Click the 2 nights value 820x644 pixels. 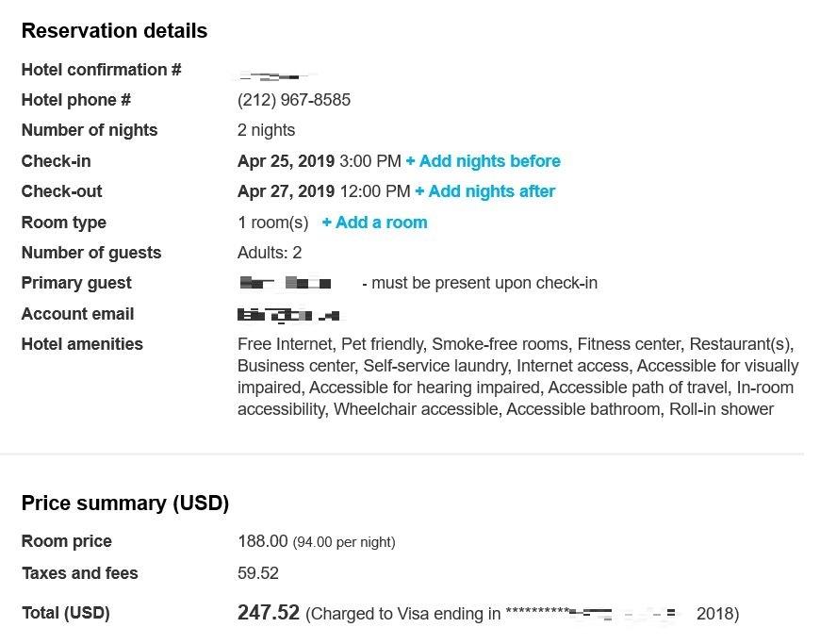pyautogui.click(x=266, y=130)
